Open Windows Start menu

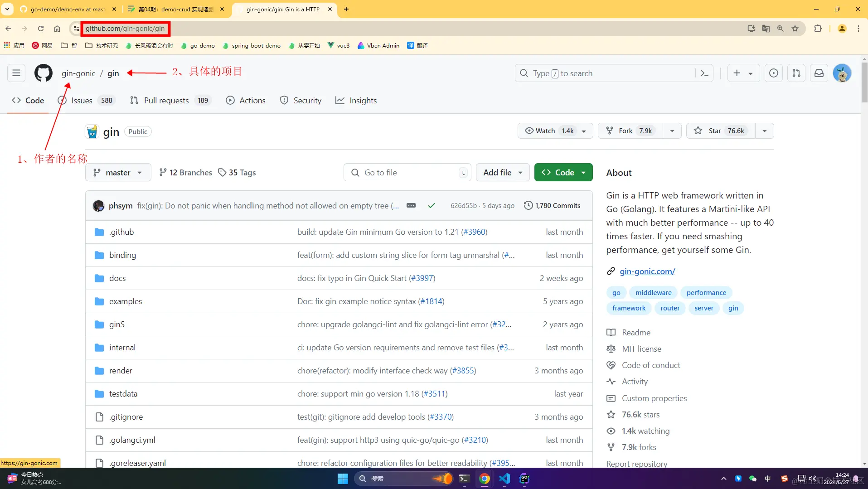[343, 479]
